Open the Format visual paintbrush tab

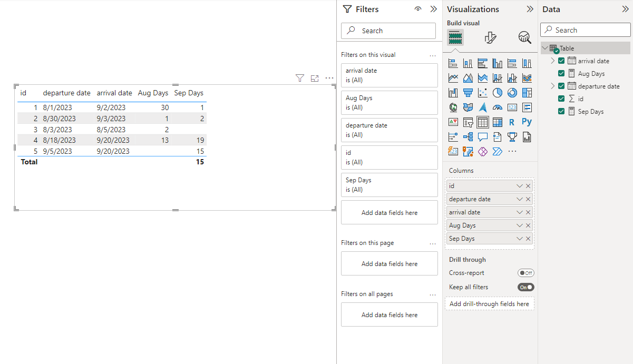tap(490, 37)
